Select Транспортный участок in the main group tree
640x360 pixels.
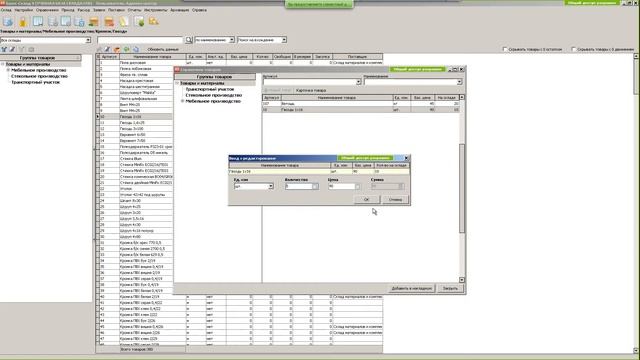pos(36,82)
